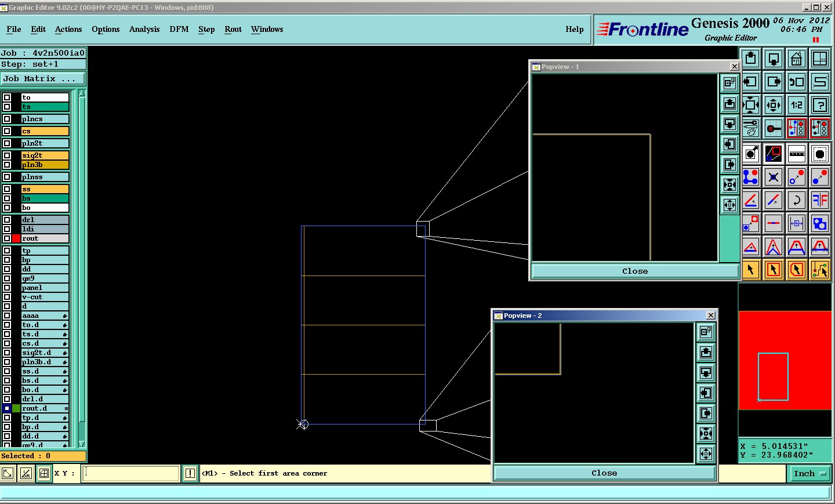Open the Edit menu
The height and width of the screenshot is (504, 835).
pos(38,29)
